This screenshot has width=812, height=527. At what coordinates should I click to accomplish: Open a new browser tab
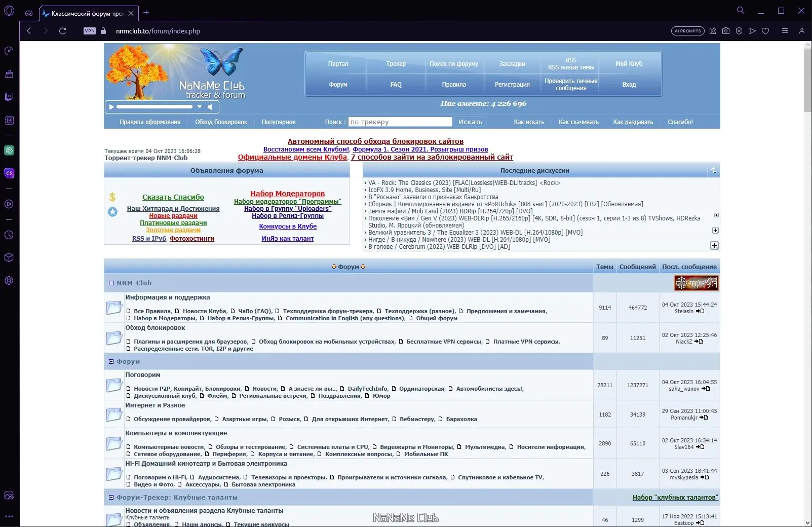pyautogui.click(x=146, y=13)
